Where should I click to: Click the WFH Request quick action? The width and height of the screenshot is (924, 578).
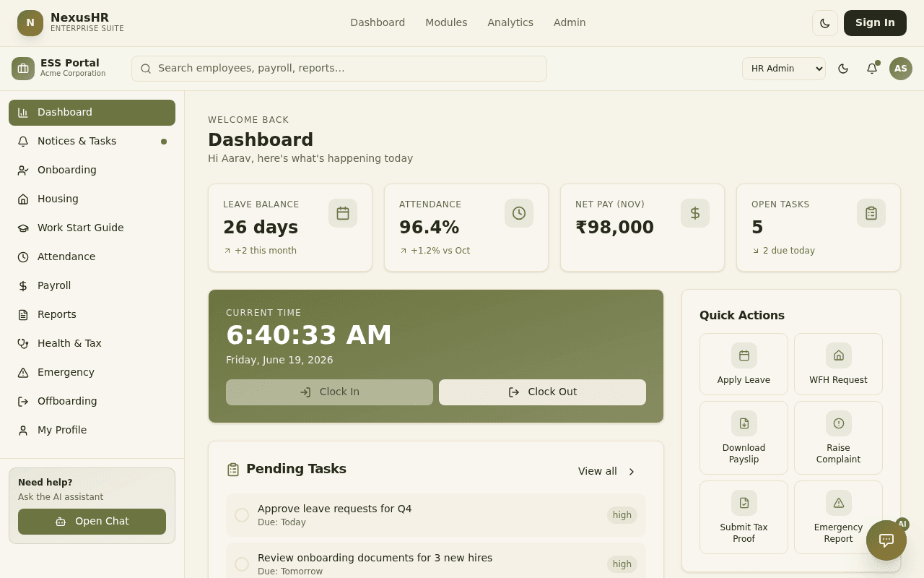pos(838,364)
